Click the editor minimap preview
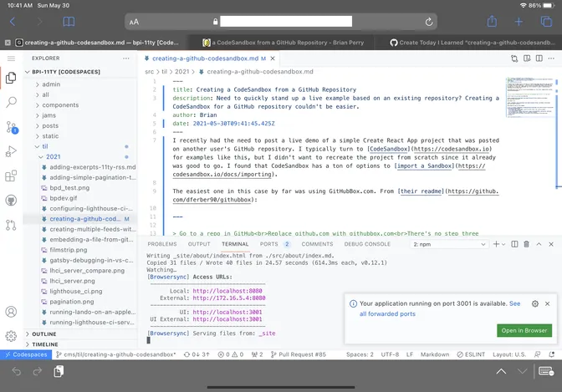The image size is (562, 392). tap(529, 97)
